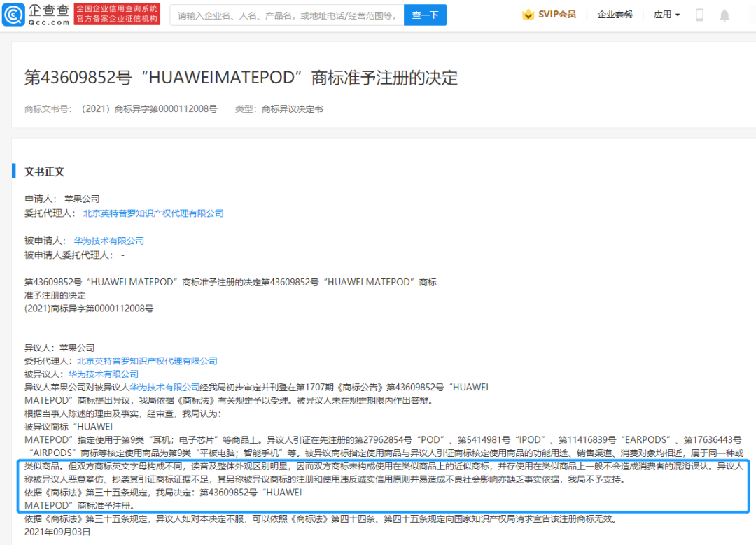Open the notification bell icon
Screen dimensions: 756x545
coord(724,14)
